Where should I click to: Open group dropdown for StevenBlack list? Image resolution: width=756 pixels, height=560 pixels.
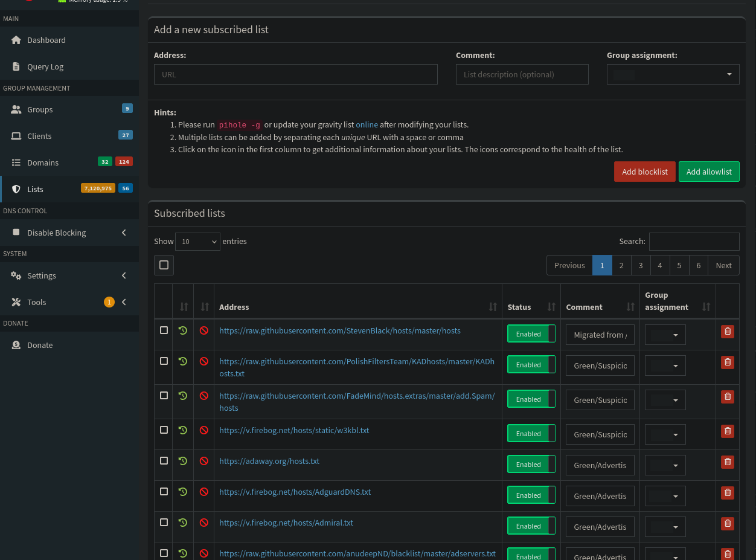click(665, 335)
